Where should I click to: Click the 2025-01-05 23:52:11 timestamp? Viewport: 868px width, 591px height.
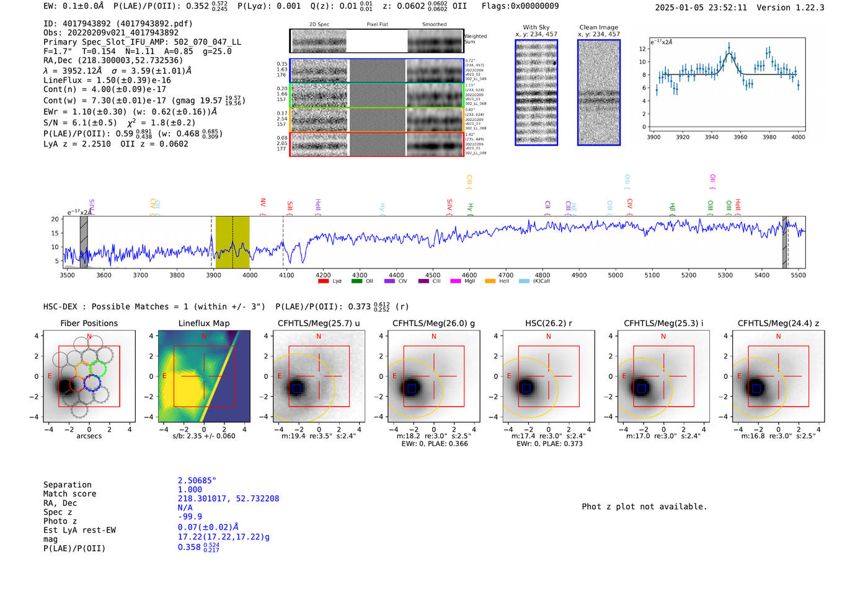tap(701, 7)
